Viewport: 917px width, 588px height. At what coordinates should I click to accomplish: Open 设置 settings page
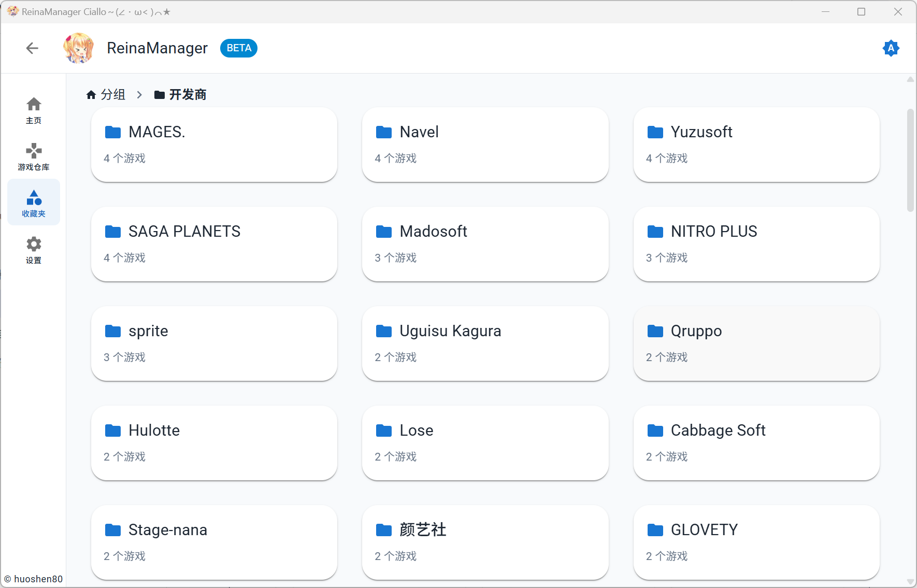[x=34, y=249]
